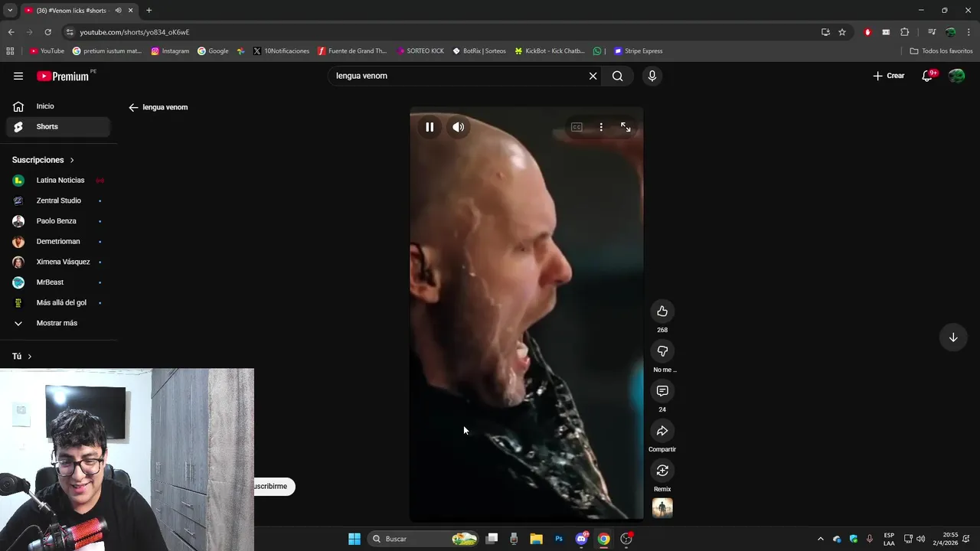Toggle closed captions on the Short

577,127
